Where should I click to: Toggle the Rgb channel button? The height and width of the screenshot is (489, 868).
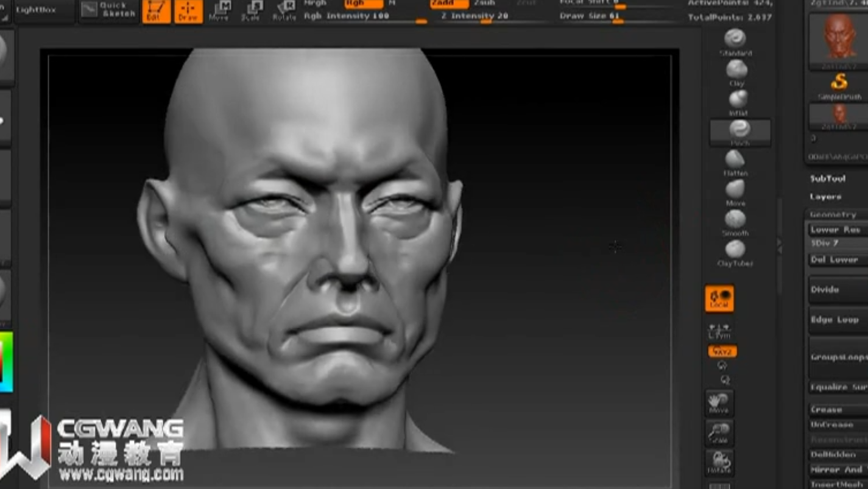tap(363, 4)
